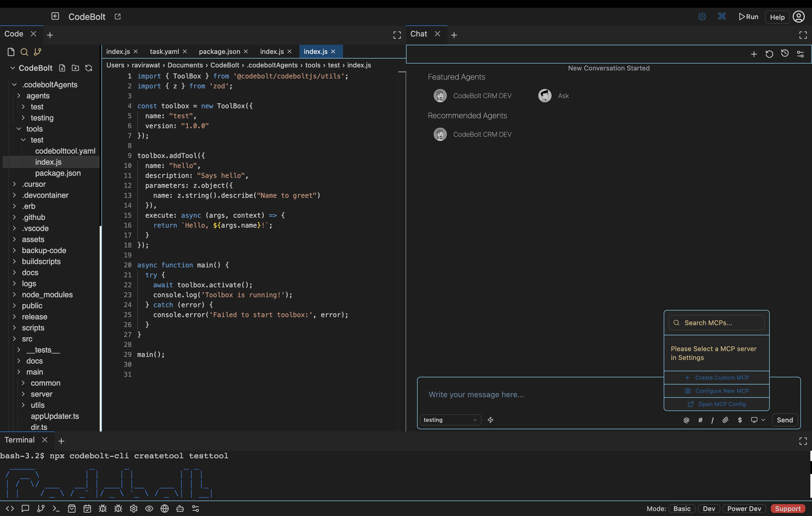Click the Help button

[777, 17]
